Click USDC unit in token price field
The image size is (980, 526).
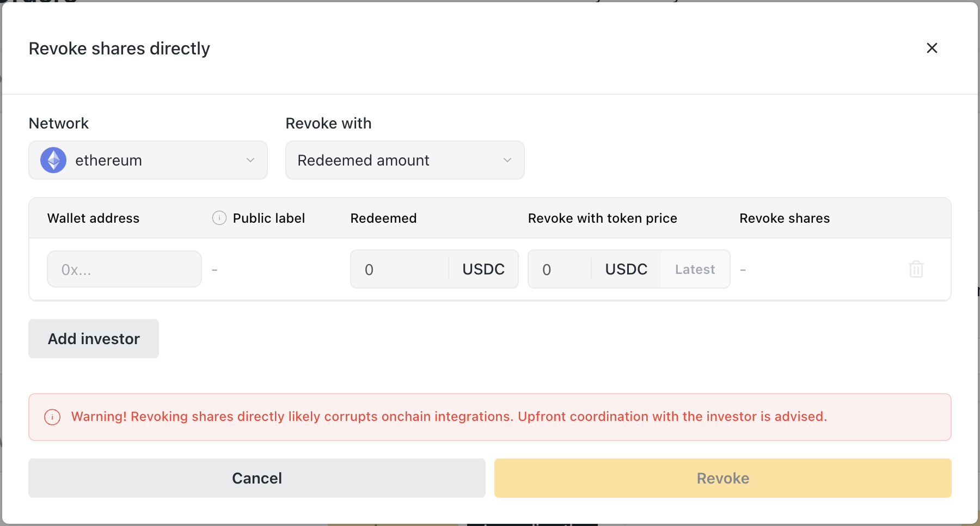[626, 269]
